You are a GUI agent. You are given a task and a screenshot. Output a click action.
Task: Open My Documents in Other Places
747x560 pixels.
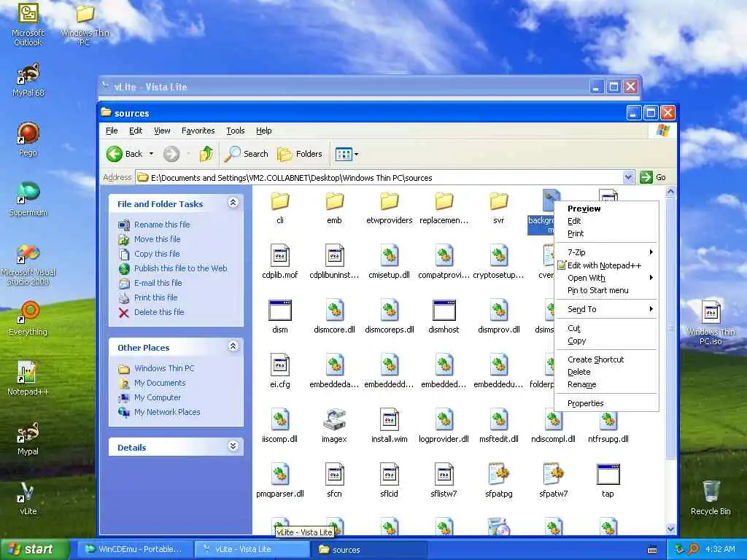[x=160, y=383]
